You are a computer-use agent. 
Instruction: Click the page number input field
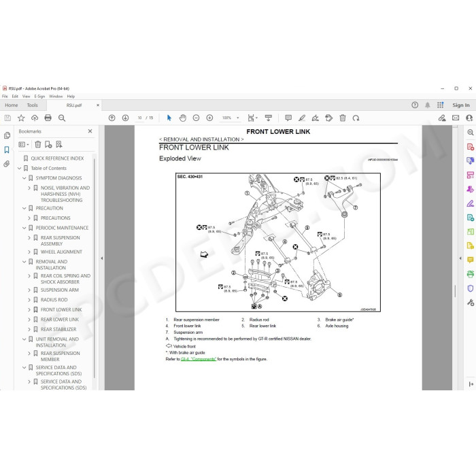click(139, 118)
